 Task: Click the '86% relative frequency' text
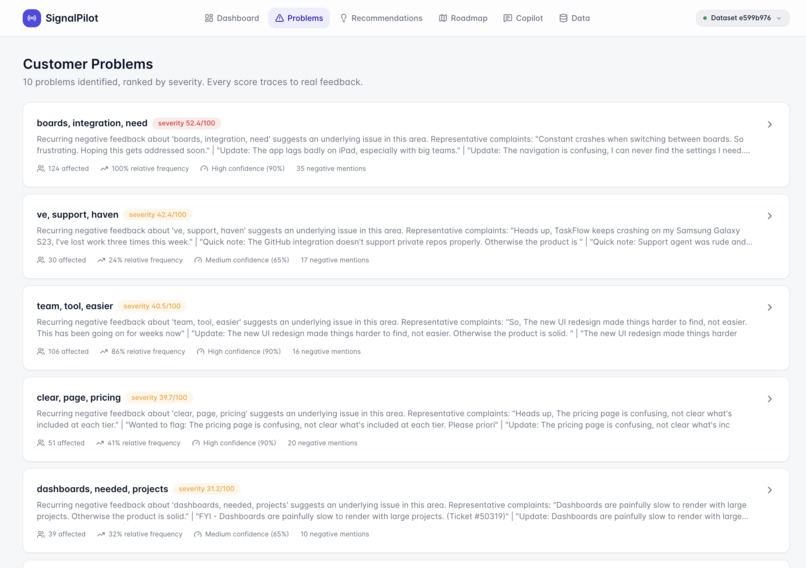pyautogui.click(x=148, y=352)
